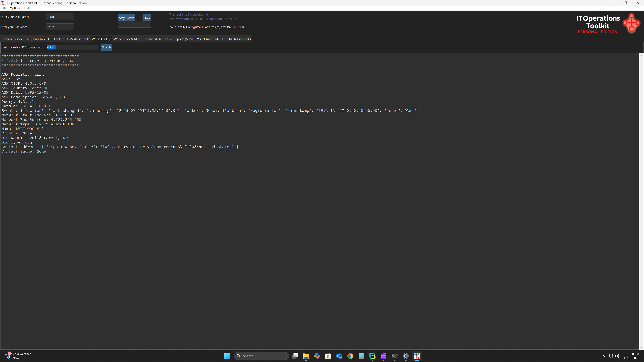Switch to the World Clock & Map tab
This screenshot has width=644, height=362.
coord(127,39)
